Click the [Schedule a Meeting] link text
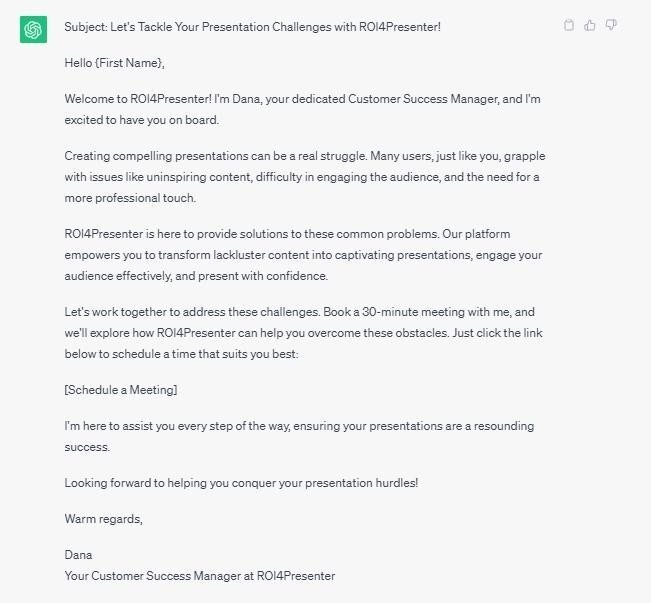The image size is (651, 603). click(x=121, y=390)
